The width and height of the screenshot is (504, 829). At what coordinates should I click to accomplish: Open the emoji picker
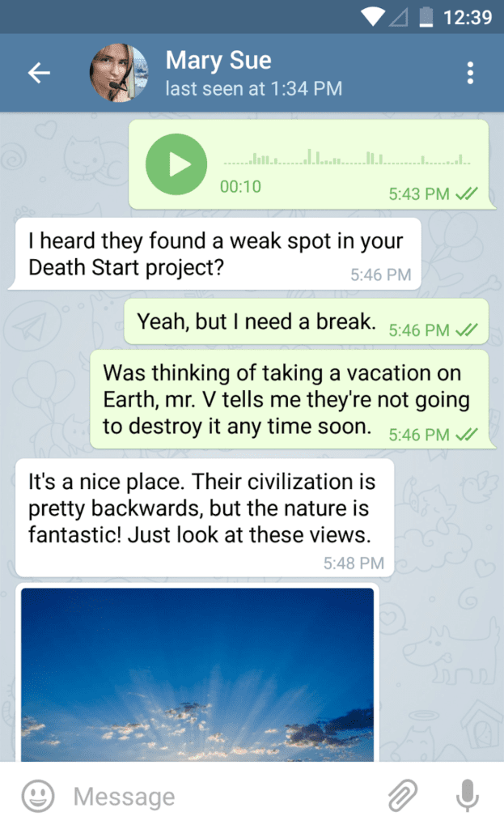(x=37, y=796)
